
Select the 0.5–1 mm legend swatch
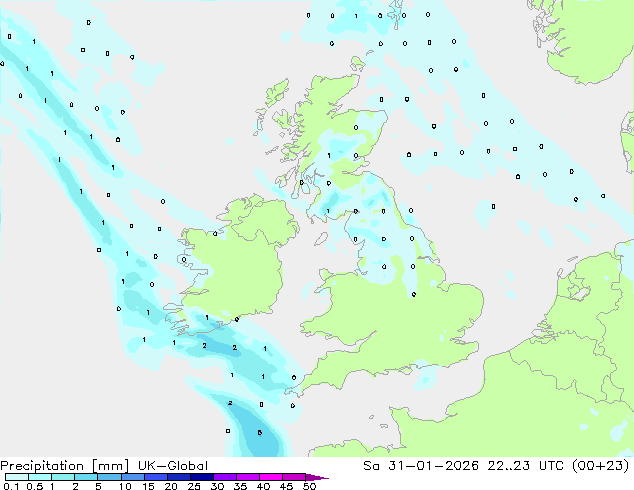point(40,477)
